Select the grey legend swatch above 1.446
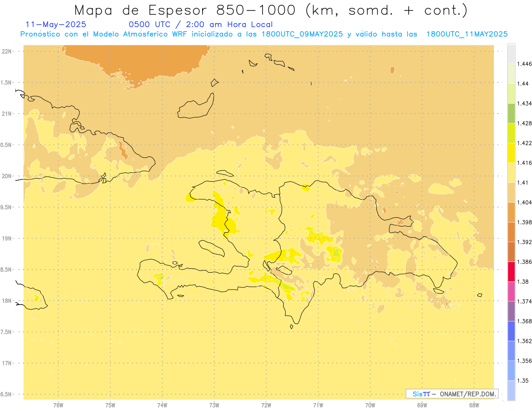 [x=511, y=54]
